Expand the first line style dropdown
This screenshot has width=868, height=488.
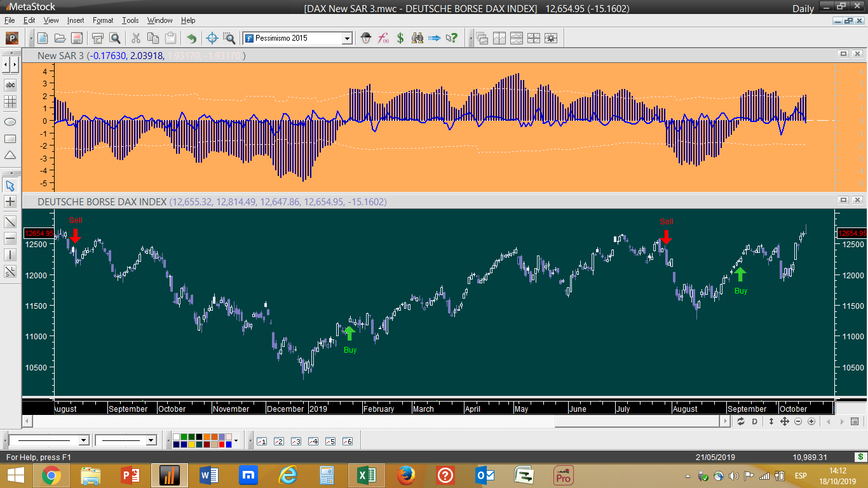pyautogui.click(x=83, y=440)
